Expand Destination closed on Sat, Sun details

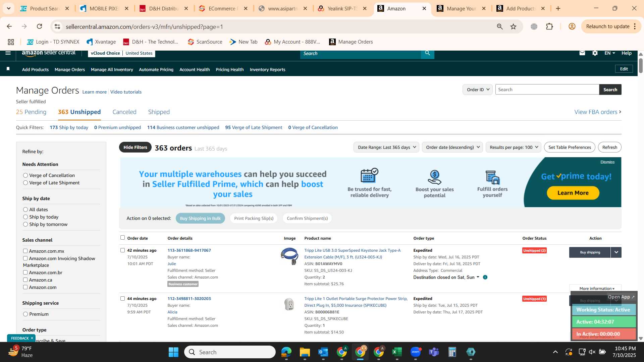(x=446, y=277)
